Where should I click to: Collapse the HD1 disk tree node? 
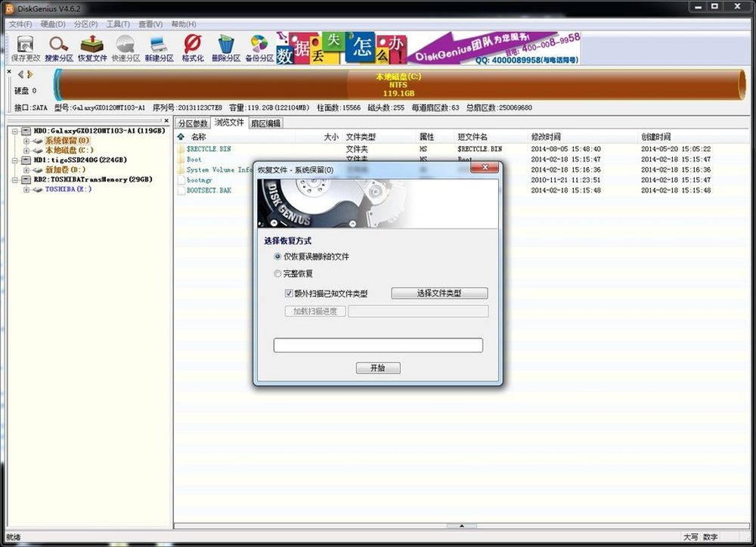click(15, 160)
